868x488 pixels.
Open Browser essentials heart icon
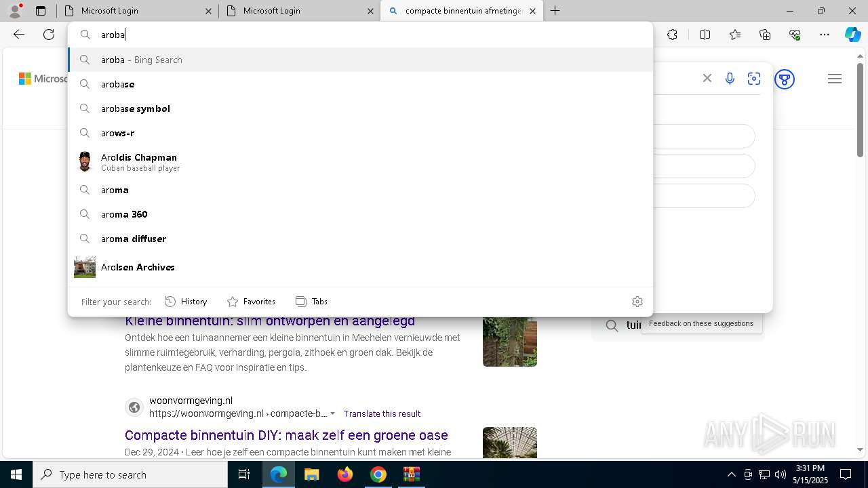click(795, 35)
